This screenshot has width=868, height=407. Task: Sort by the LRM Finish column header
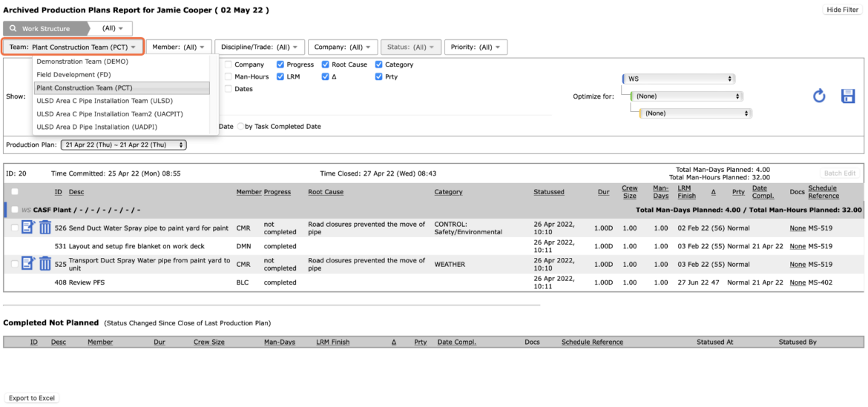click(687, 192)
